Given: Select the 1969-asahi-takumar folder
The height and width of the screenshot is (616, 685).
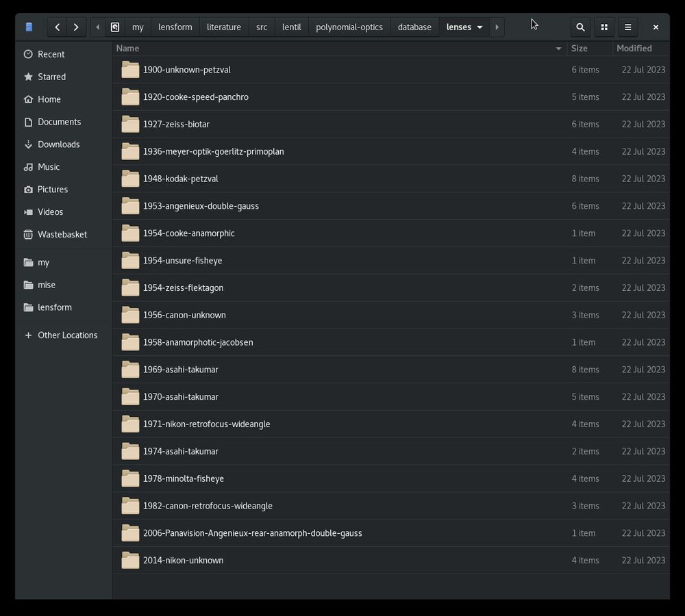Looking at the screenshot, I should click(391, 370).
